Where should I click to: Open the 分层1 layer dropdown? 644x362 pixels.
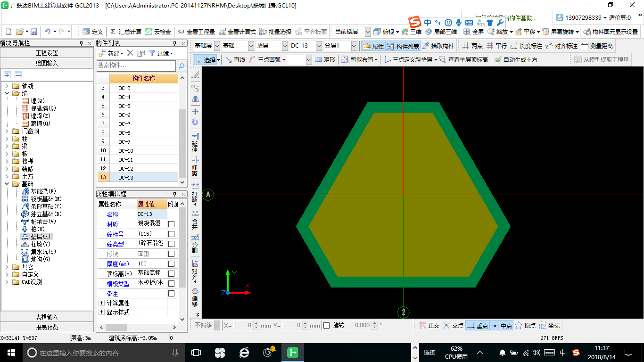pyautogui.click(x=354, y=46)
